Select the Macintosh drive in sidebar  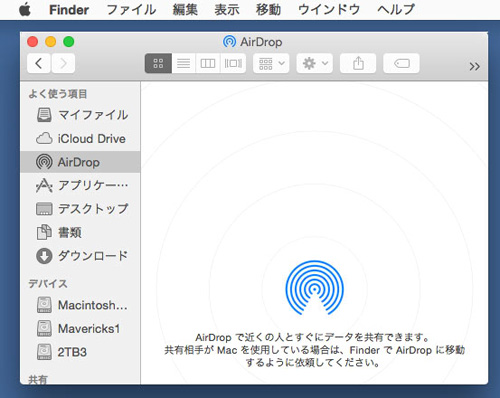[x=80, y=305]
